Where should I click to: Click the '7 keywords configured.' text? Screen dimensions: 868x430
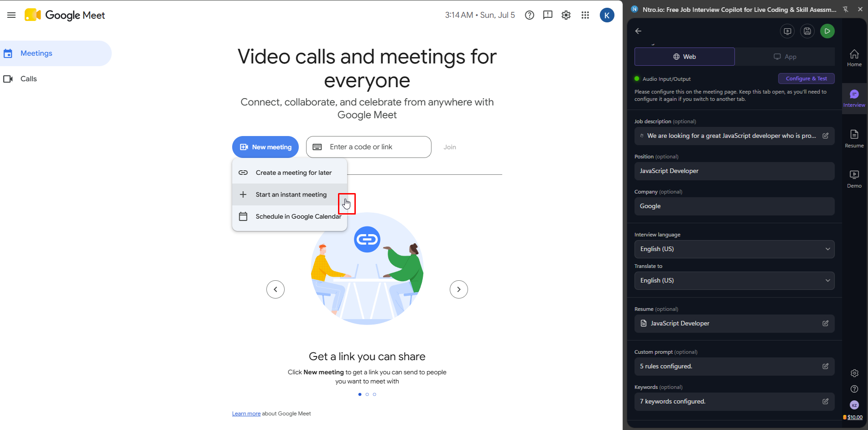click(x=673, y=401)
